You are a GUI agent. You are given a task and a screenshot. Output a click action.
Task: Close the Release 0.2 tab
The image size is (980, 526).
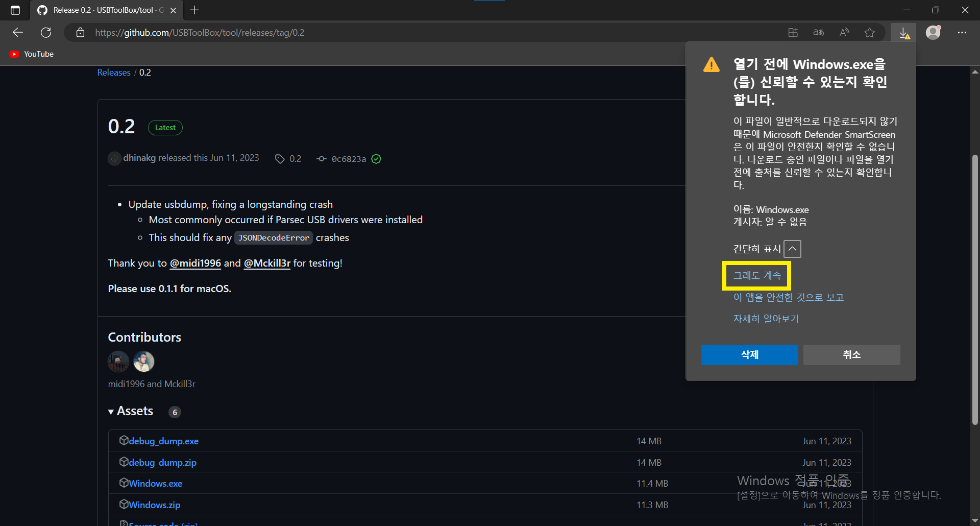pos(173,10)
